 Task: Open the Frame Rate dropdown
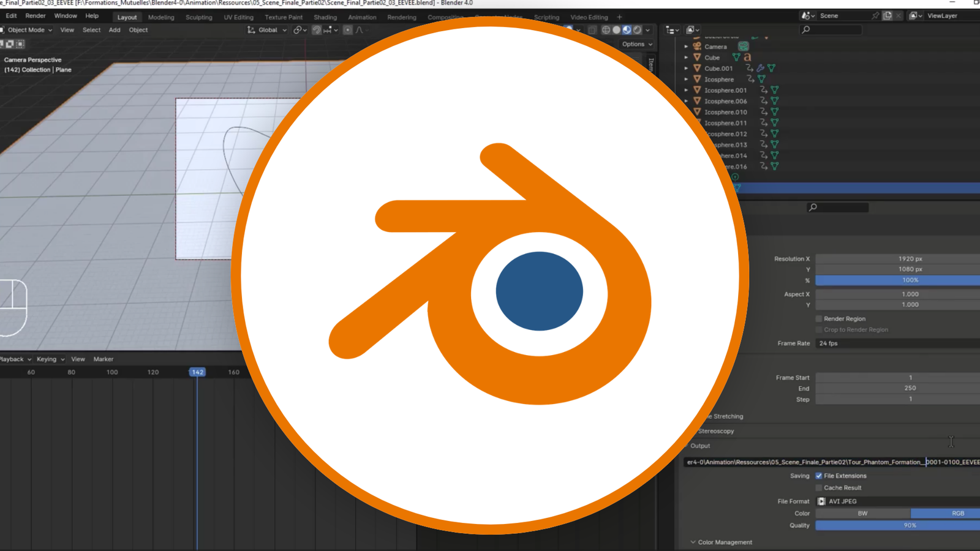tap(897, 343)
